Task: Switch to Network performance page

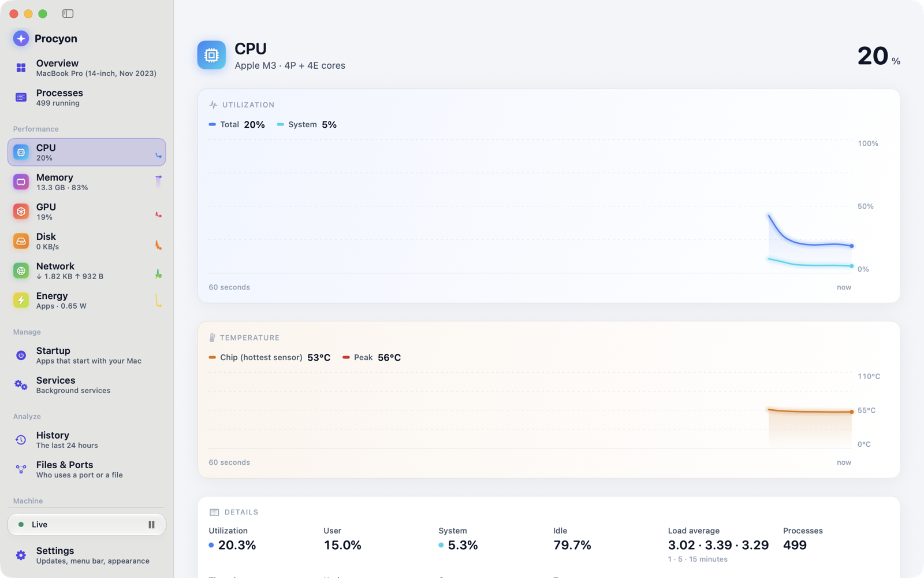Action: [x=87, y=271]
